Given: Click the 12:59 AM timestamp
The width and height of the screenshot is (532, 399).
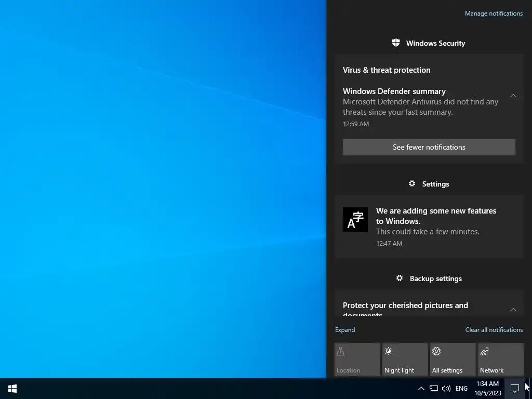Looking at the screenshot, I should click(355, 124).
